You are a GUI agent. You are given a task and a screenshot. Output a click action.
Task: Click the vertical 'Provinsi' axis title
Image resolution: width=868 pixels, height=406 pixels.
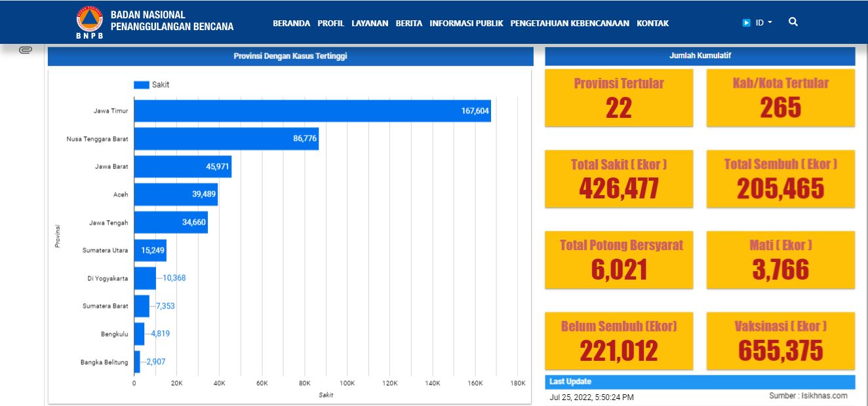(58, 236)
